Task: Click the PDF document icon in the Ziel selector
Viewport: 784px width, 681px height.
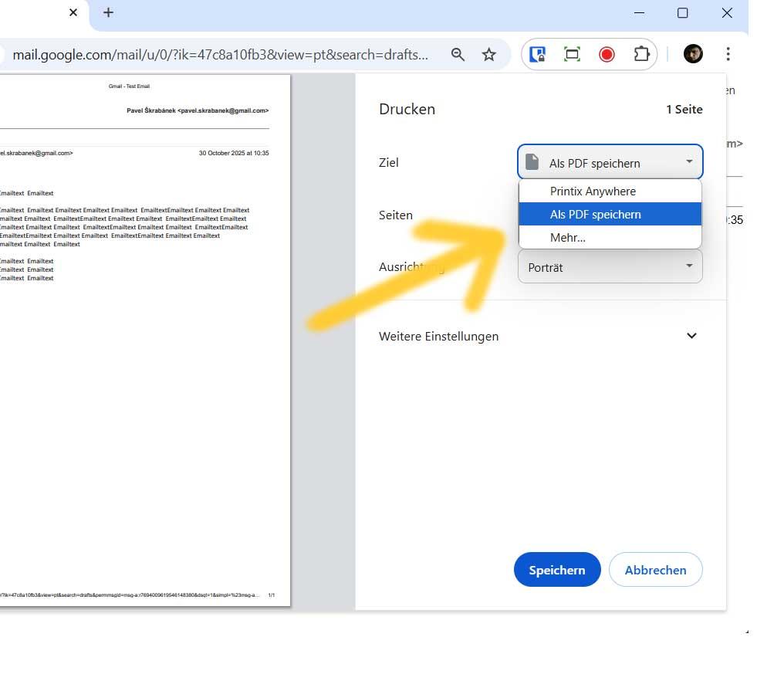Action: [532, 161]
